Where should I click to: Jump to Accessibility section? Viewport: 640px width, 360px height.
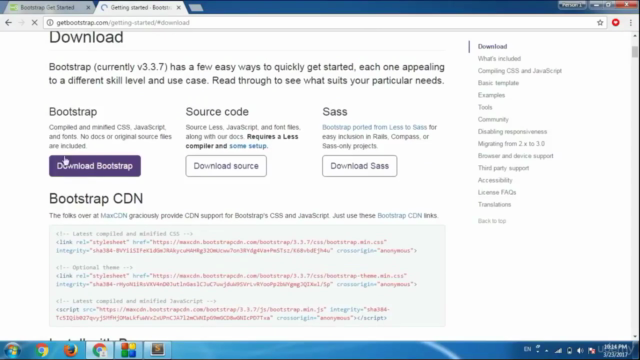pos(495,180)
